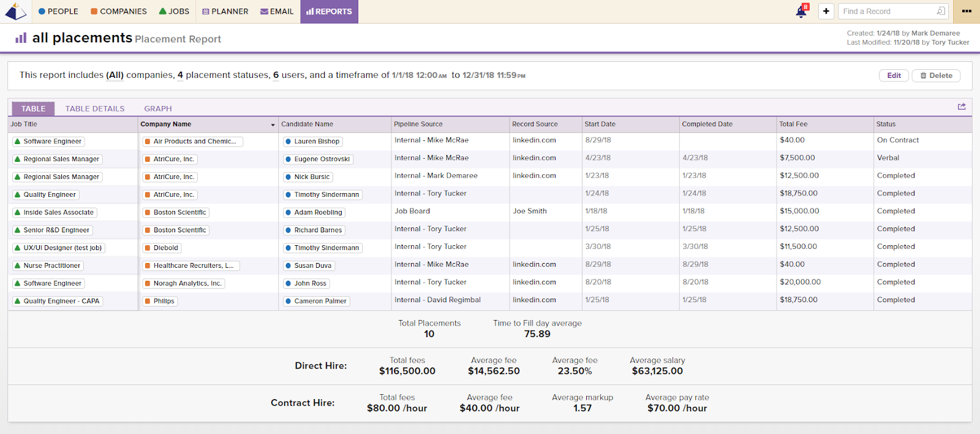Expand the Company Name column sort arrow
Screen dimensions: 980x434
[273, 124]
